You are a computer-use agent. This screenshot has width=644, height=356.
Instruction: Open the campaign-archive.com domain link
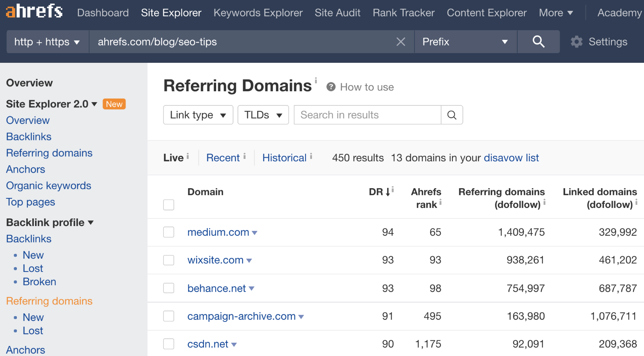click(242, 316)
